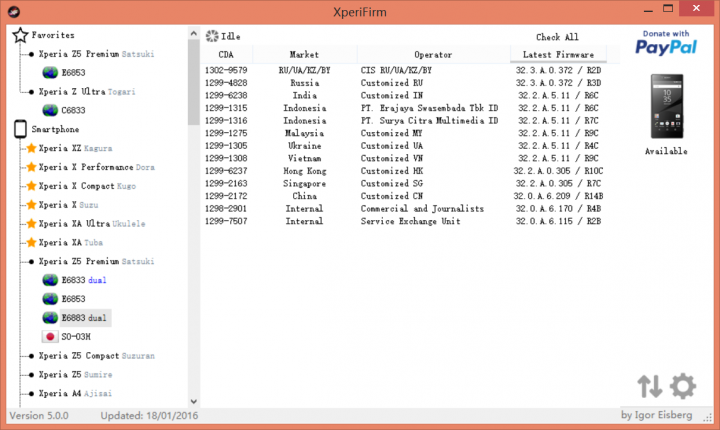Viewport: 720px width, 430px height.
Task: Click the globe icon beside the Favorites E6853 entry
Action: point(50,73)
